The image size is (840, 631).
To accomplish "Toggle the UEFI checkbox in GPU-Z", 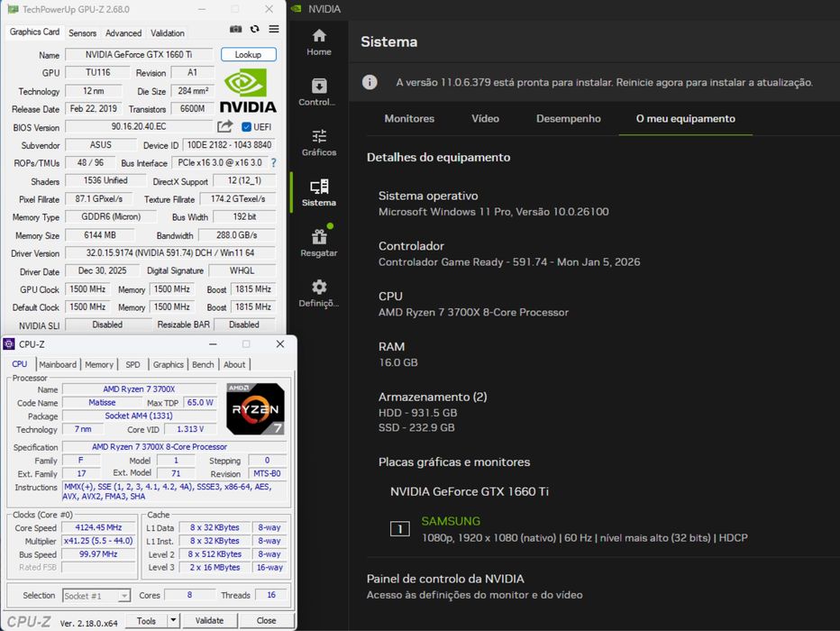I will tap(246, 127).
